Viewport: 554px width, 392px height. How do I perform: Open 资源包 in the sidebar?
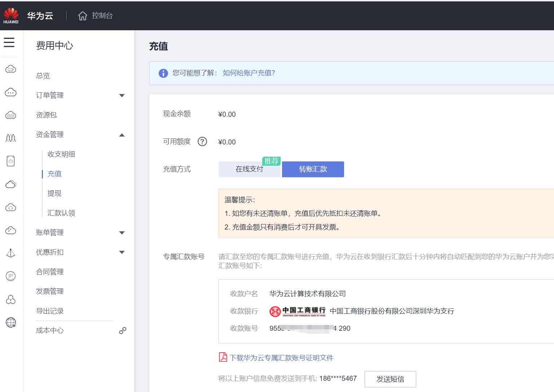point(46,115)
